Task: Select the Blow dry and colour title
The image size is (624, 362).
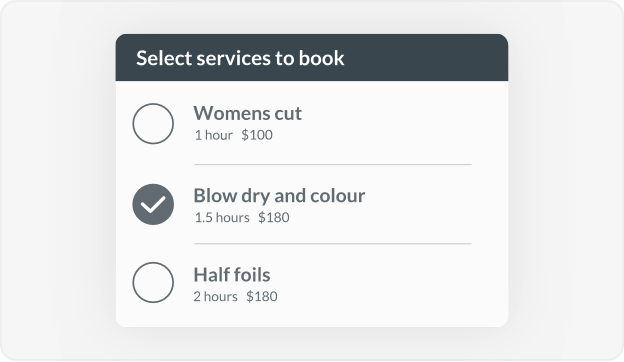Action: (279, 196)
